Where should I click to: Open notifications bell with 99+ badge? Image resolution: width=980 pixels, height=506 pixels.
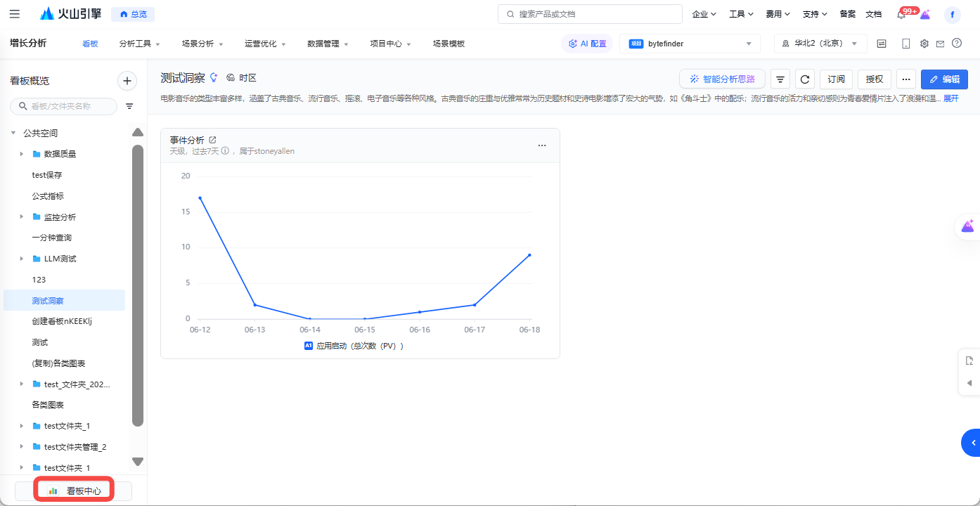[x=902, y=14]
